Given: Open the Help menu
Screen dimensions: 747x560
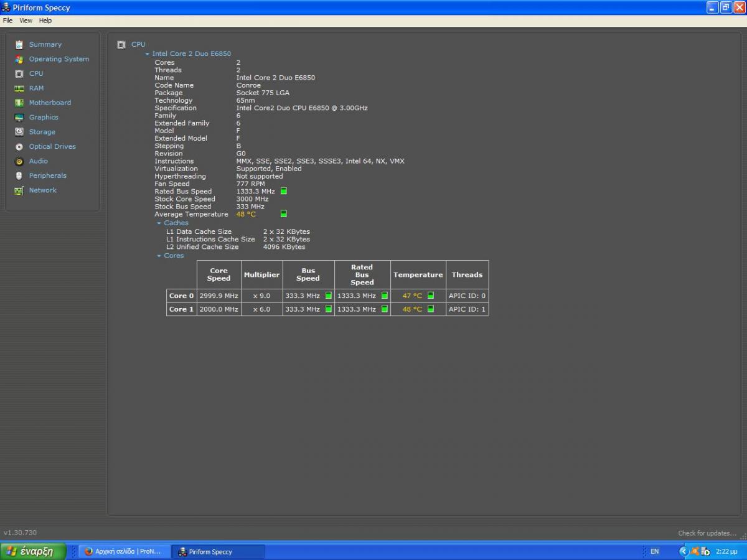Looking at the screenshot, I should 45,21.
